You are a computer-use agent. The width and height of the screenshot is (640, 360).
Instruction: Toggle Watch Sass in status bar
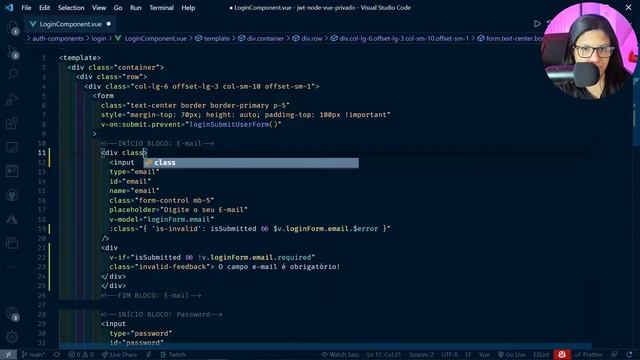tap(340, 355)
